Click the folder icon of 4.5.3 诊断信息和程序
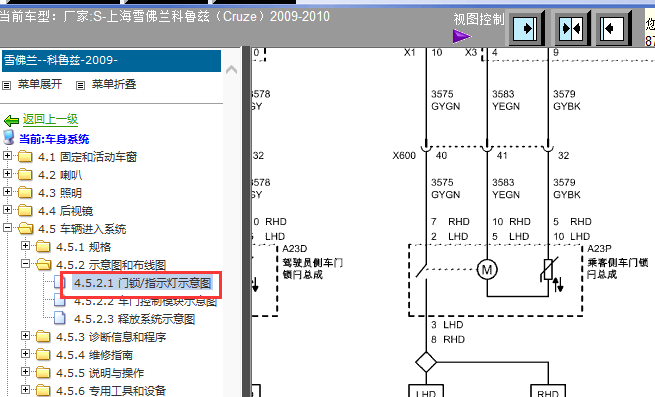The height and width of the screenshot is (397, 655). pos(43,336)
